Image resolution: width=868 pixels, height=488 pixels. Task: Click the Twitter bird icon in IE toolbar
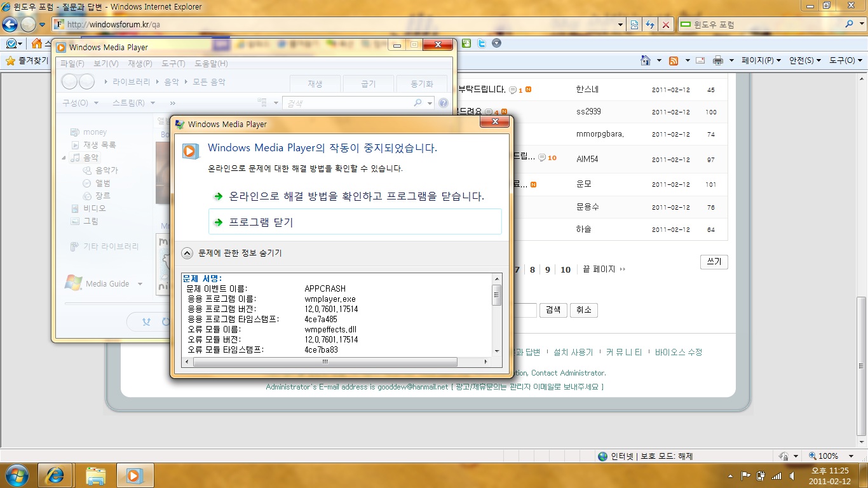pyautogui.click(x=482, y=43)
